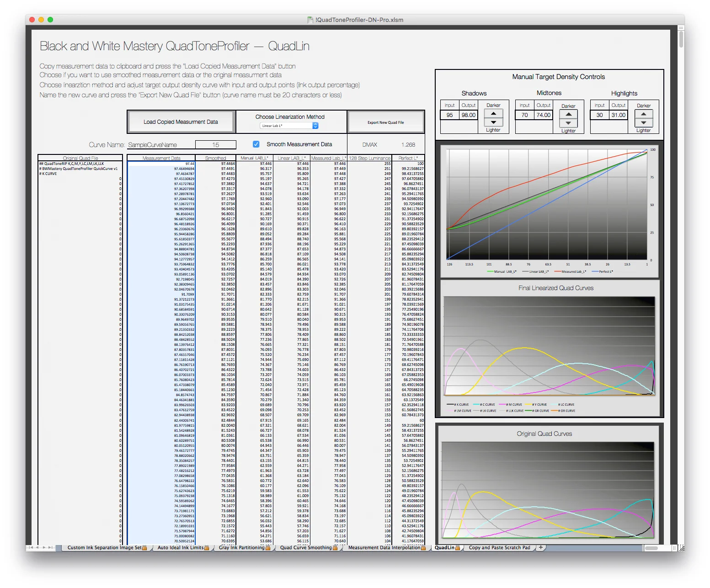This screenshot has width=710, height=588.
Task: Click the Measurement Data column header
Action: click(161, 158)
